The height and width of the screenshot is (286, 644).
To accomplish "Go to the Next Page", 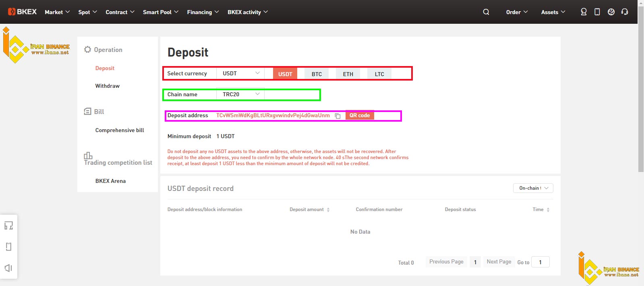I will point(499,262).
